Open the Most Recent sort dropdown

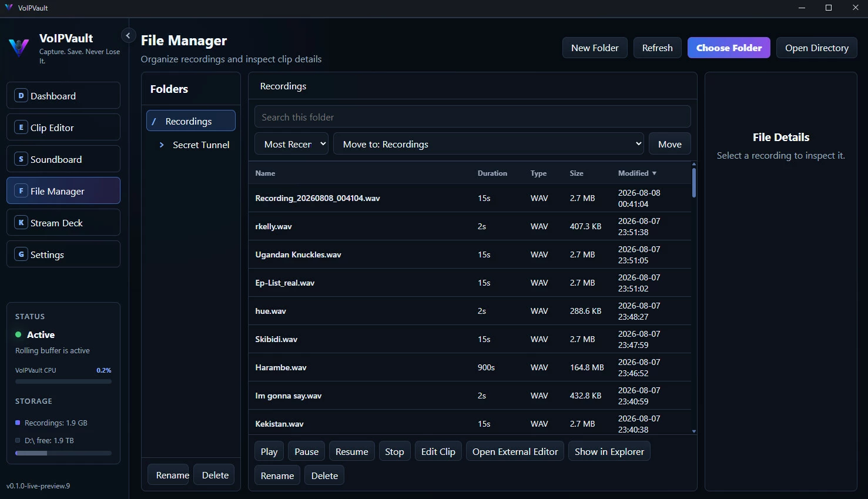coord(291,144)
